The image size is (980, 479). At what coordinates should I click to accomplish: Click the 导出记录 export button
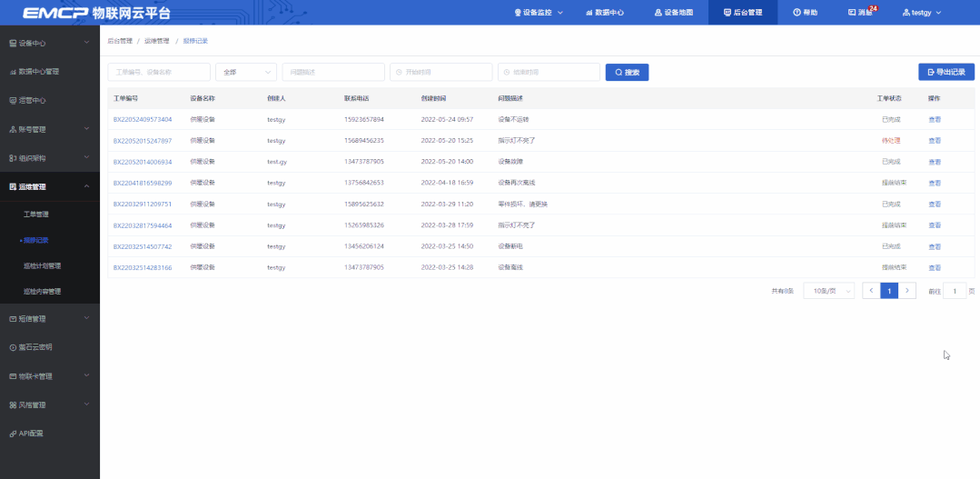pyautogui.click(x=946, y=72)
